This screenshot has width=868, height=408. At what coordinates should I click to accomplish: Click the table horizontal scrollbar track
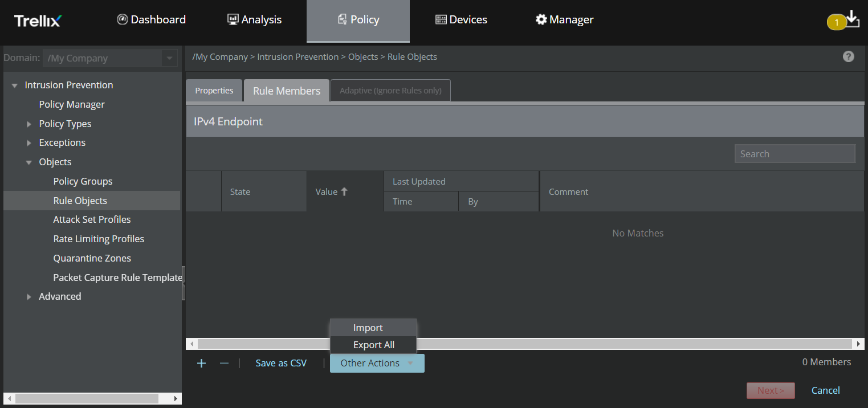click(x=525, y=344)
